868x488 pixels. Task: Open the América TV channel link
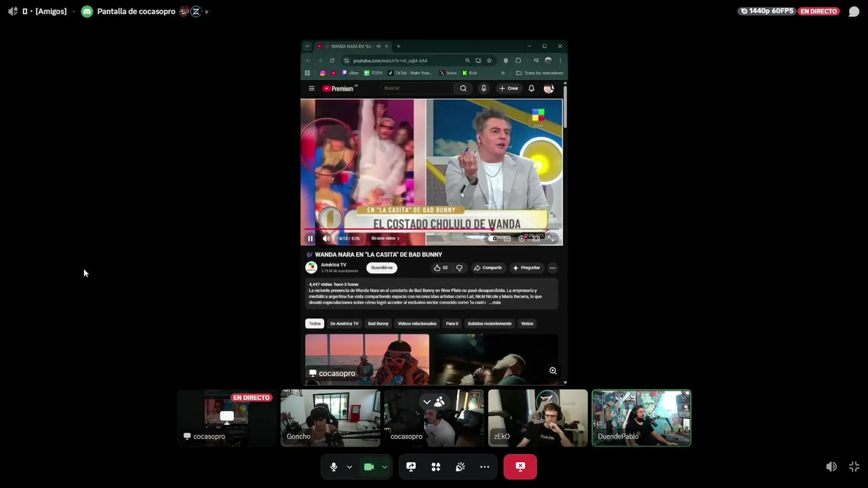click(x=334, y=265)
